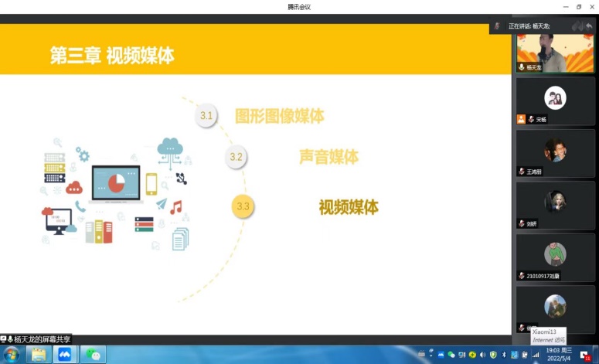This screenshot has height=364, width=599.
Task: Click the green security shield tray icon
Action: [x=493, y=355]
